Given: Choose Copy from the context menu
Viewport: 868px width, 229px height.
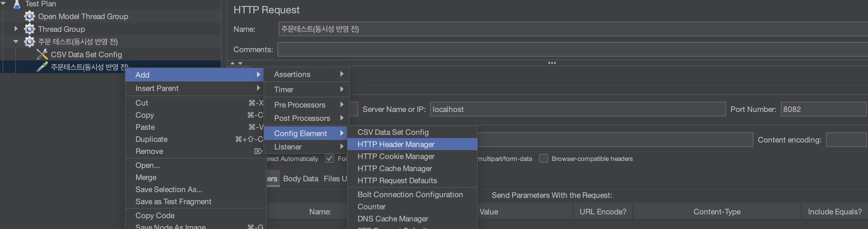Looking at the screenshot, I should pyautogui.click(x=195, y=115).
